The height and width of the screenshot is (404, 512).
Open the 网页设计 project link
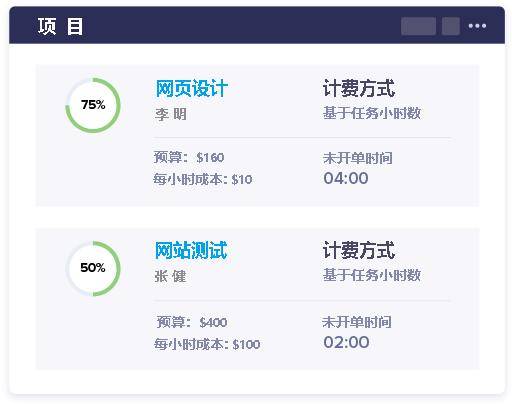pyautogui.click(x=192, y=89)
